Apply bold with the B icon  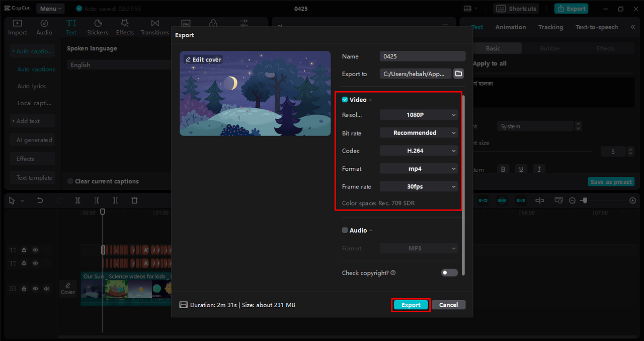point(503,169)
